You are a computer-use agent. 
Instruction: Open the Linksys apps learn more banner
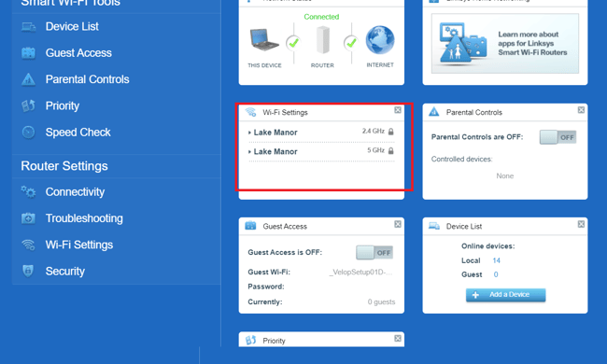coord(505,43)
